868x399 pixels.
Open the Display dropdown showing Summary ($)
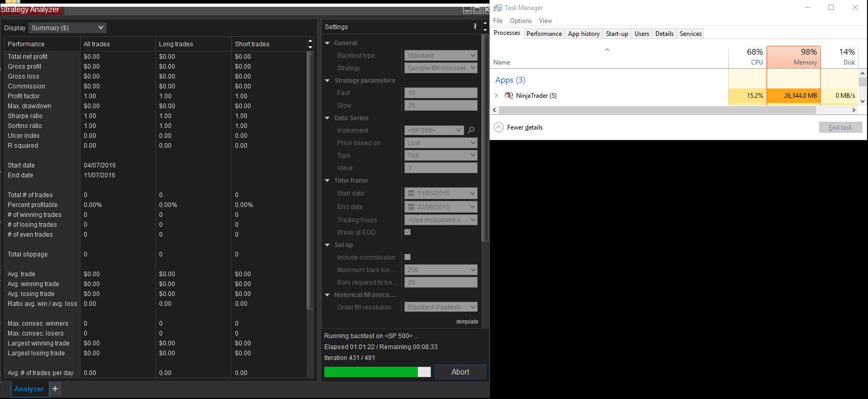pos(68,28)
